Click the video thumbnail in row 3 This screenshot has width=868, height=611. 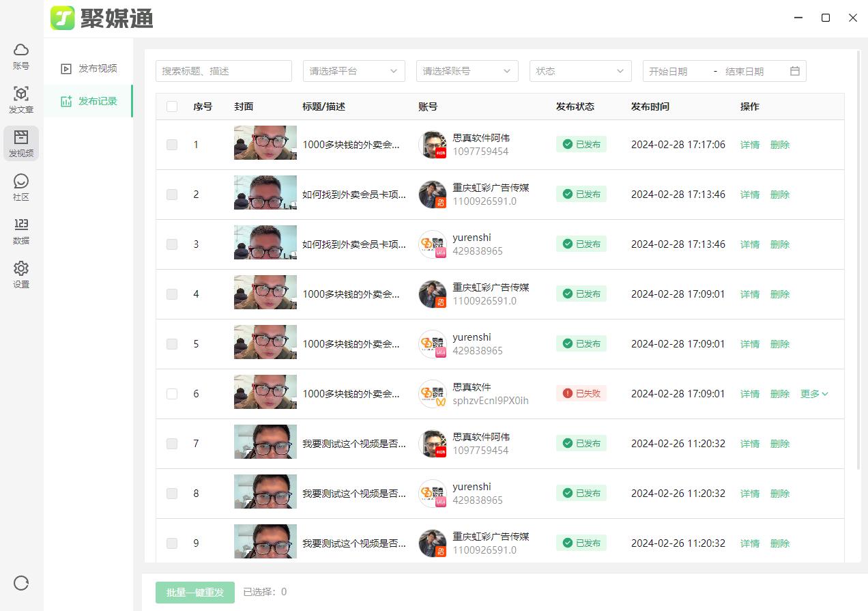[265, 244]
